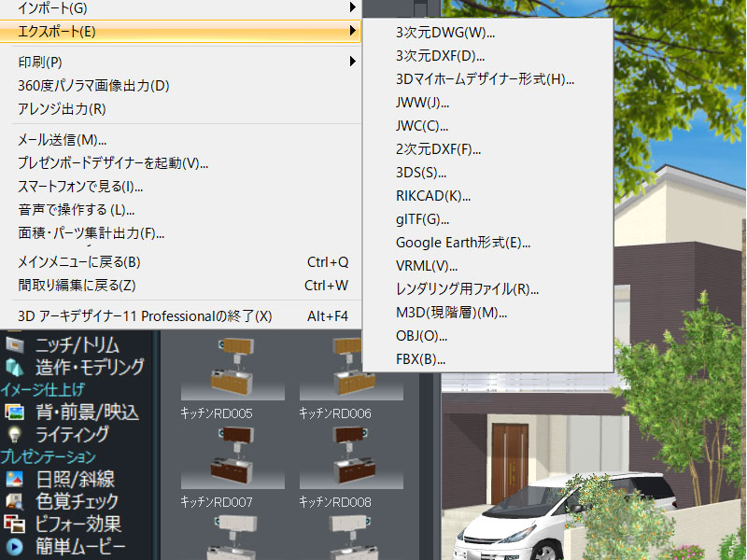Choose メール送信(M) from the menu

[63, 140]
